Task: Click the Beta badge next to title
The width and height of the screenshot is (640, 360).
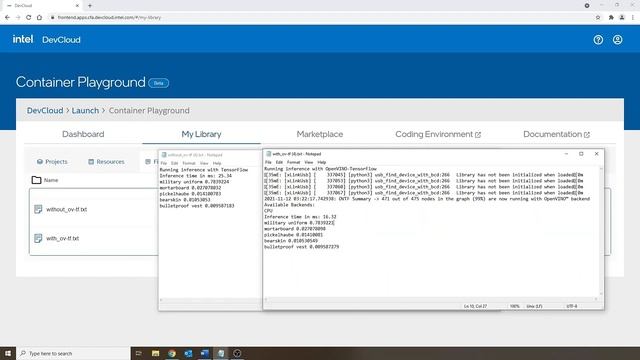Action: click(158, 83)
